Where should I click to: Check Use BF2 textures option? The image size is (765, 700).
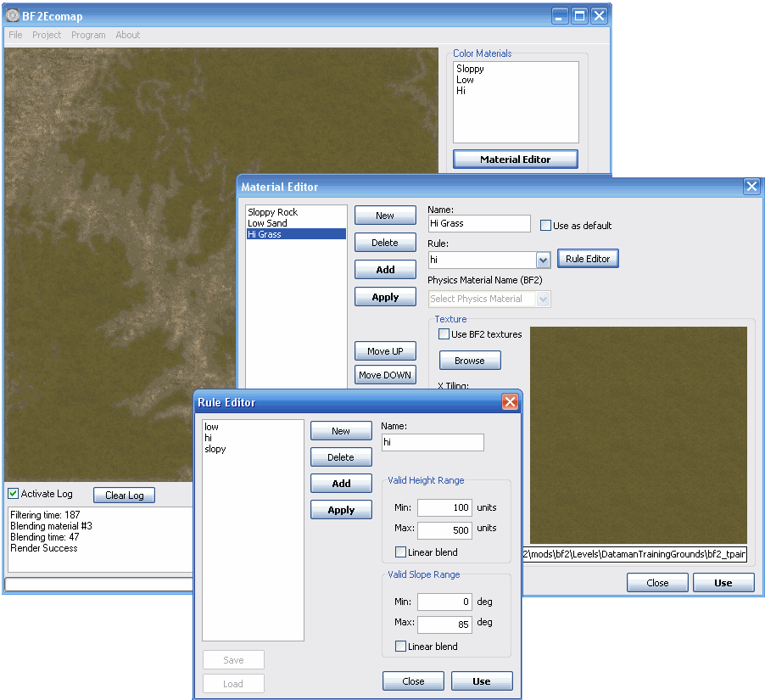[x=444, y=334]
